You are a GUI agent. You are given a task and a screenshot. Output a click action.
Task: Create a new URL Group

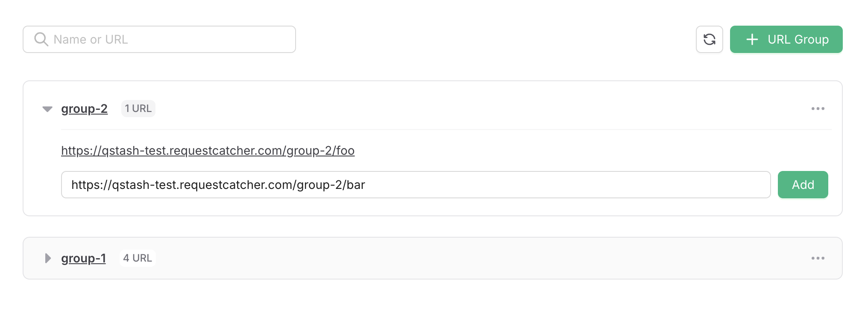[786, 39]
